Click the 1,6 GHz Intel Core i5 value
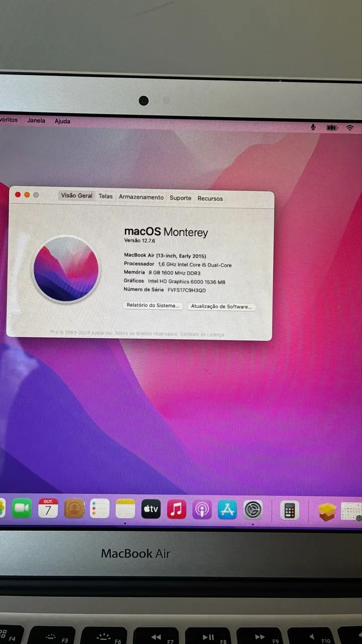Image resolution: width=362 pixels, height=644 pixels. coord(195,265)
